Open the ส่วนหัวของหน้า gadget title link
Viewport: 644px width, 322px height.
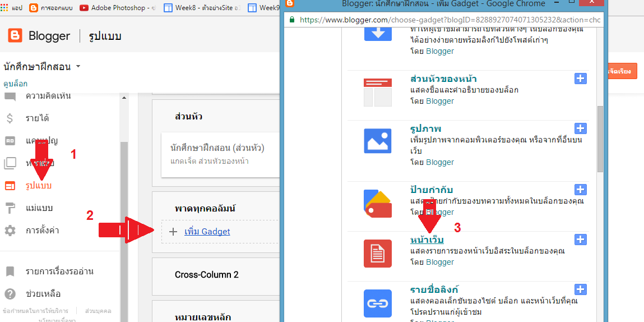(443, 79)
